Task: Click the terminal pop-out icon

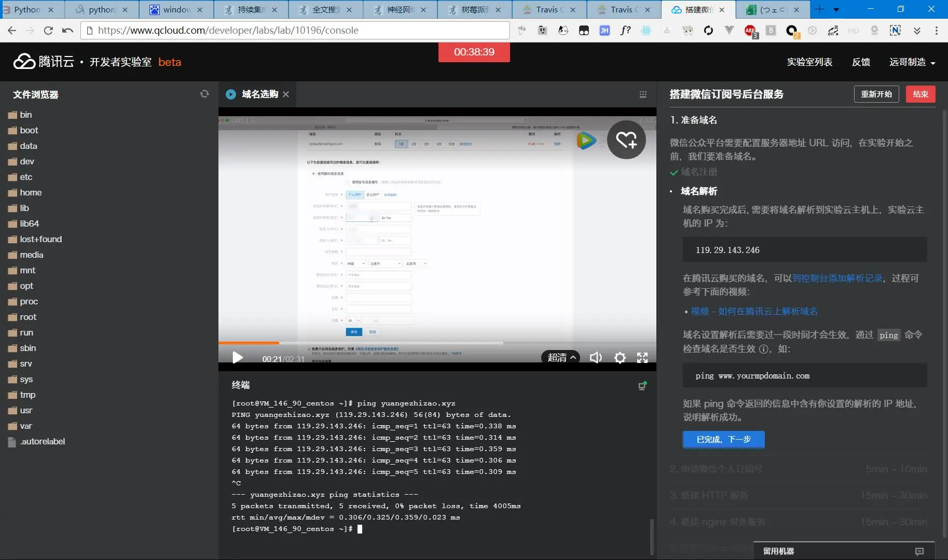Action: pyautogui.click(x=642, y=386)
